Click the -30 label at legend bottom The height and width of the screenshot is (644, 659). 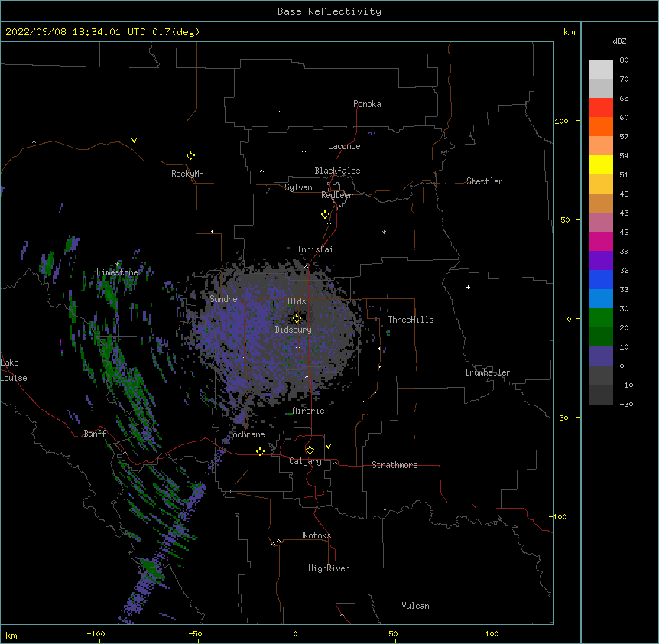[x=626, y=404]
